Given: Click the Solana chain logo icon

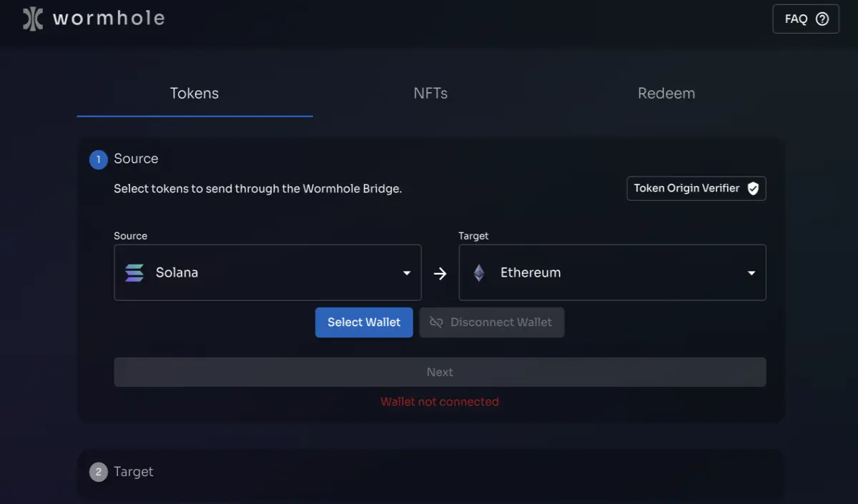Looking at the screenshot, I should pos(134,272).
